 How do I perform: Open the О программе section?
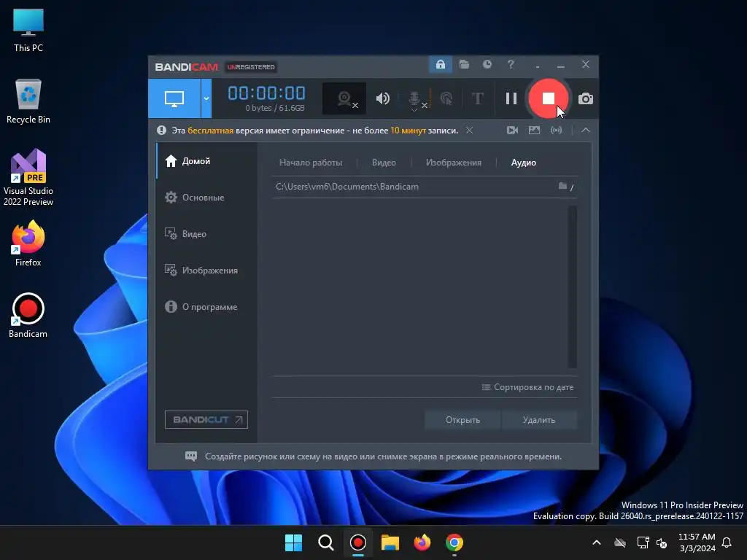coord(206,307)
